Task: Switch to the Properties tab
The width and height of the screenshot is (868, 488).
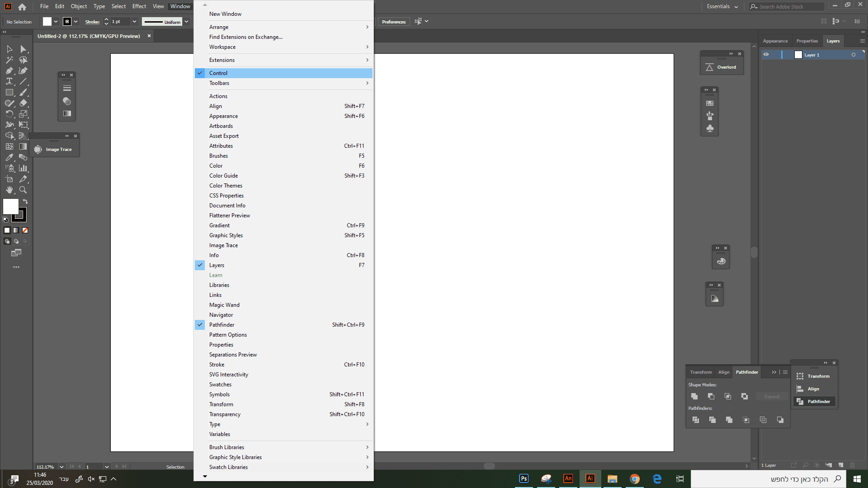Action: point(807,41)
